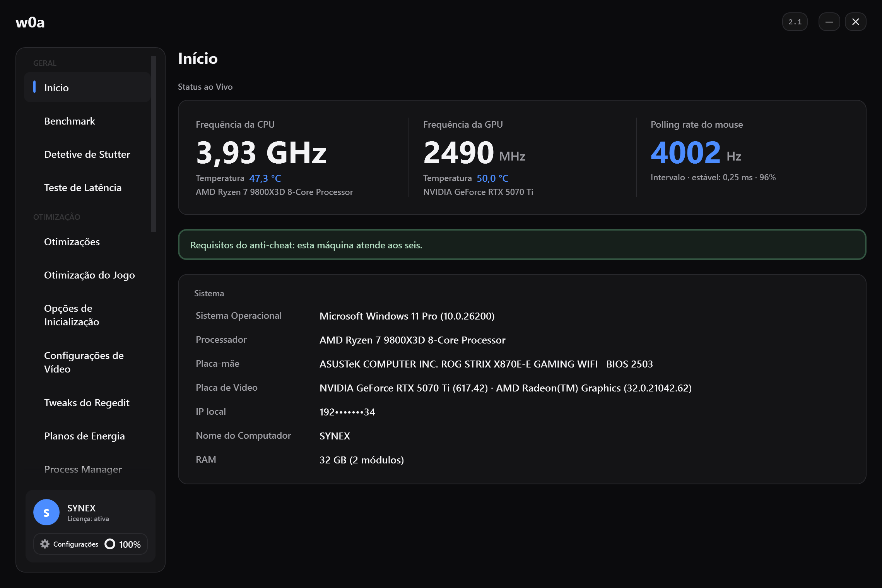Click the Placa de Vídeo value row
Screen dimensions: 882x588
point(506,388)
